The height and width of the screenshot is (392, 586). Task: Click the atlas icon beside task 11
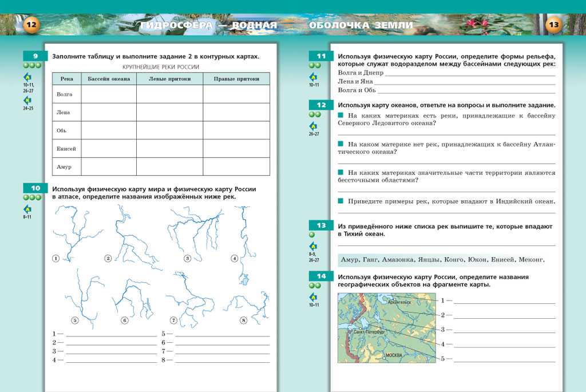(x=313, y=77)
